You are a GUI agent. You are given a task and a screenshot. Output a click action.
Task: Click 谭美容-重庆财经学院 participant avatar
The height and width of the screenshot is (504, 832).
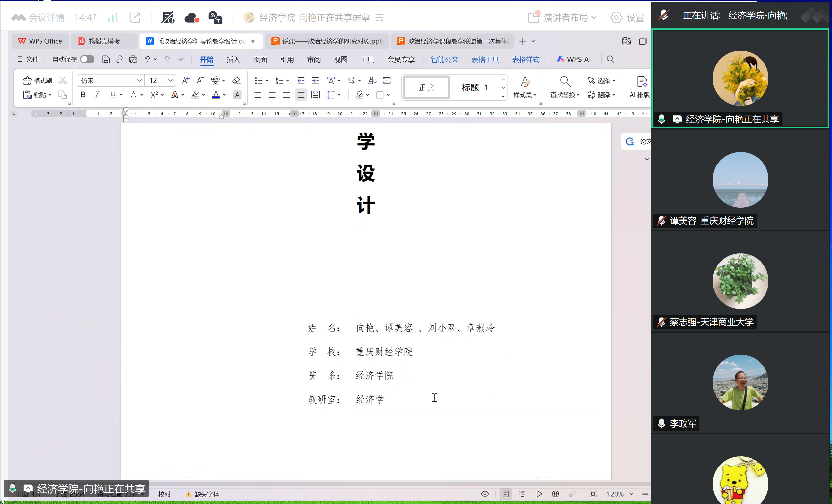[740, 180]
